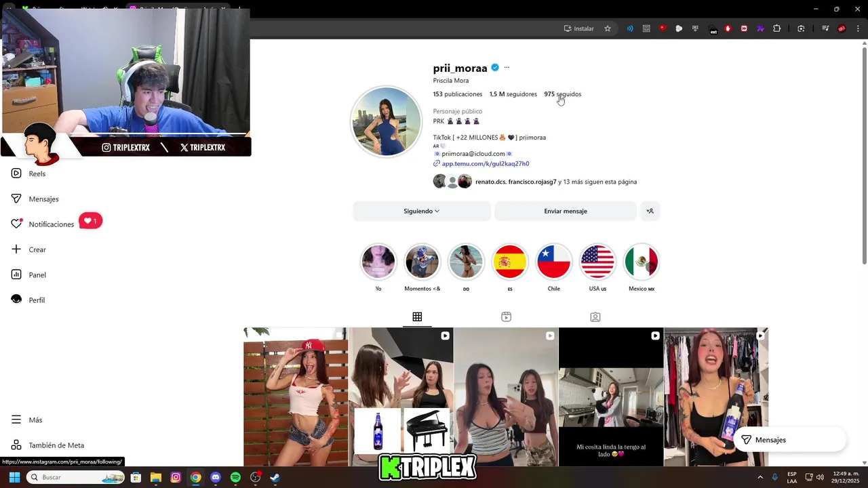Open the 1,5 M seguidores list

point(513,94)
